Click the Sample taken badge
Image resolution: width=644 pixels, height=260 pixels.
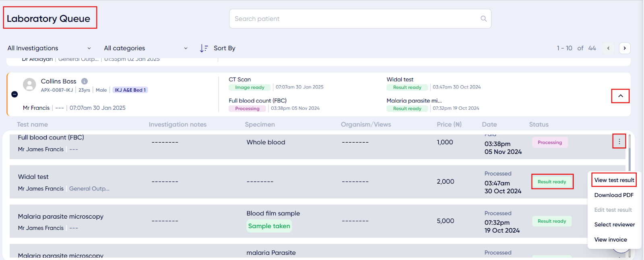[x=269, y=226]
